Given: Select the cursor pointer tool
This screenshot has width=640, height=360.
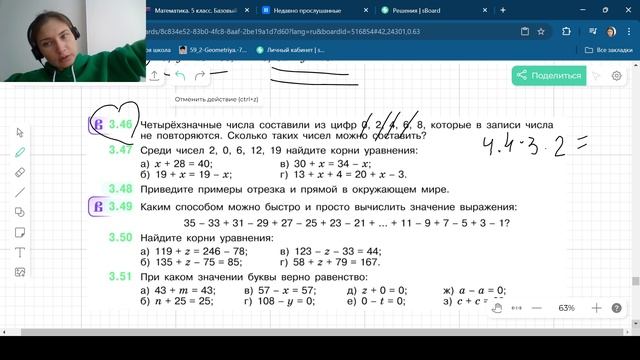Looking at the screenshot, I should click(x=20, y=133).
